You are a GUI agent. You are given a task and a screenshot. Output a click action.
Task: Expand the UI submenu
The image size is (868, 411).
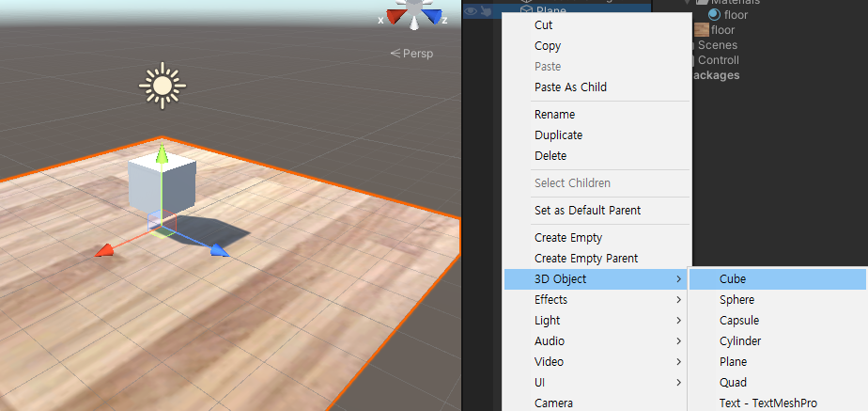[x=596, y=382]
